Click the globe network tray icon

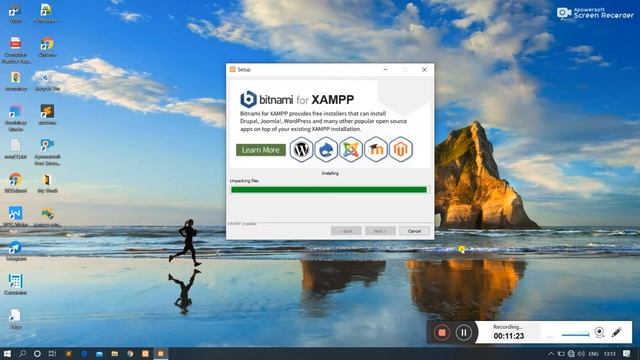click(571, 353)
